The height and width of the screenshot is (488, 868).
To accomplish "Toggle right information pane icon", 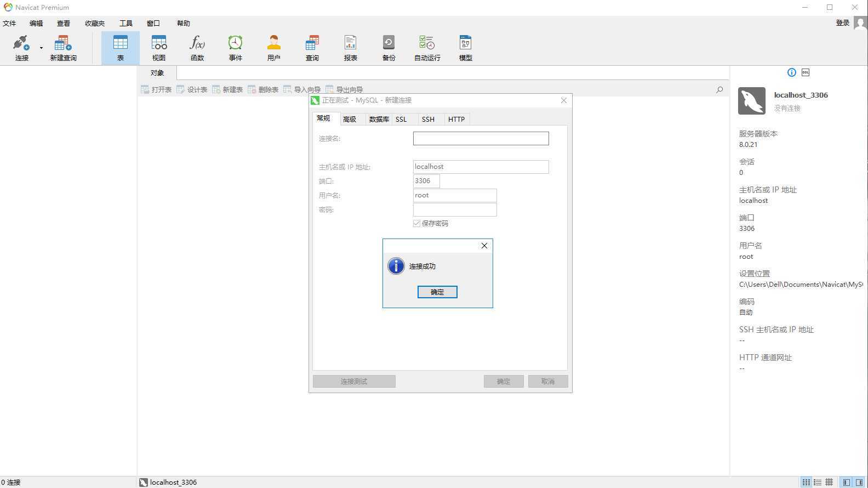I will coord(859,483).
